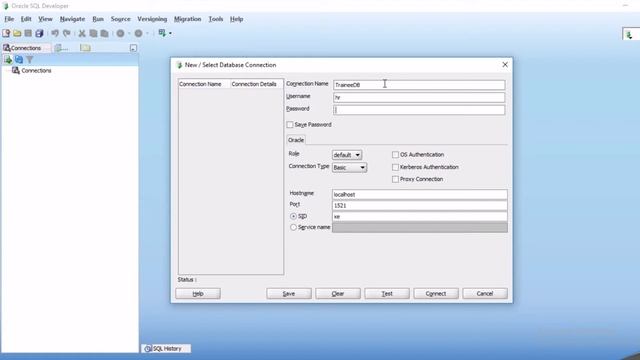Screen dimensions: 640x360
Task: Open the Role dropdown set to default
Action: tap(347, 155)
